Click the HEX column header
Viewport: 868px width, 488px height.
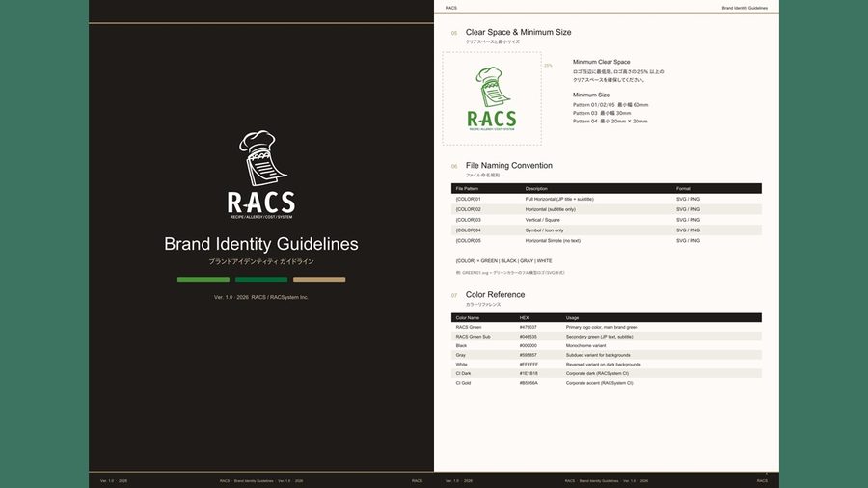coord(525,318)
